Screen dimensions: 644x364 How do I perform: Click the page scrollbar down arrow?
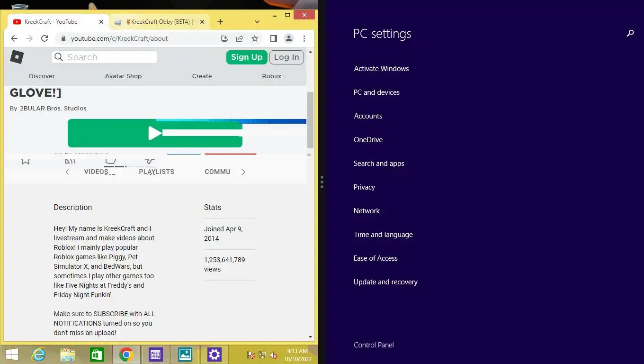[x=311, y=337]
